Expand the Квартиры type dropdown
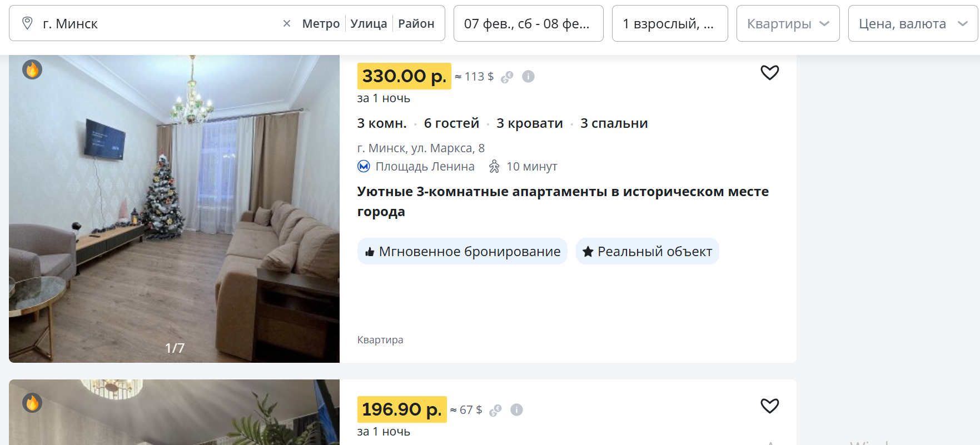This screenshot has width=980, height=445. click(x=788, y=23)
